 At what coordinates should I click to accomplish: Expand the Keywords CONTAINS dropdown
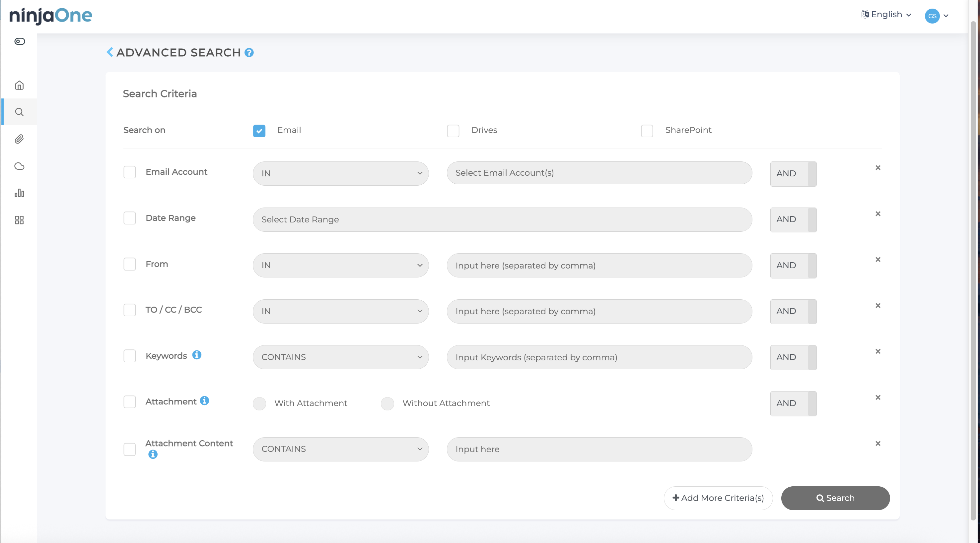point(340,357)
